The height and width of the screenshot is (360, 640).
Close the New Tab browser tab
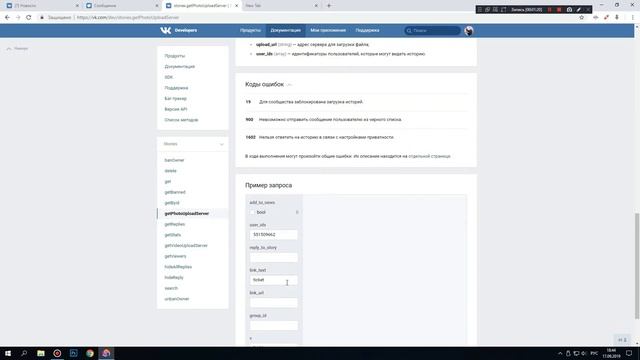point(316,6)
